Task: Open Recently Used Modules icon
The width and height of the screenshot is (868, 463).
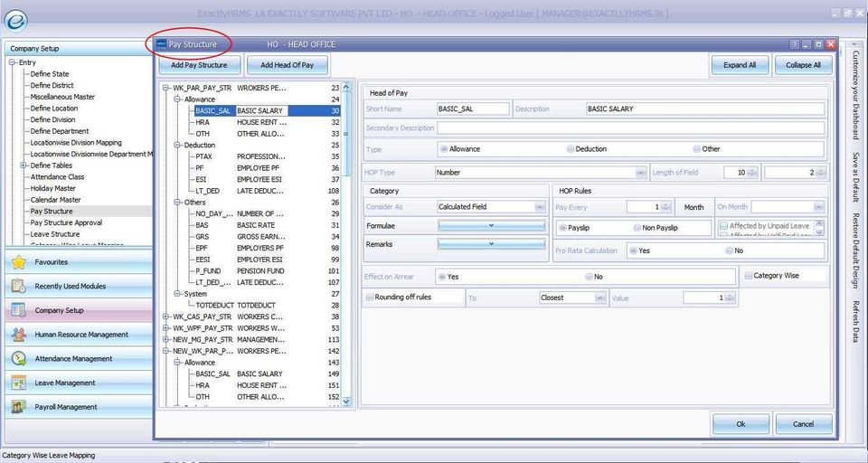Action: point(18,286)
